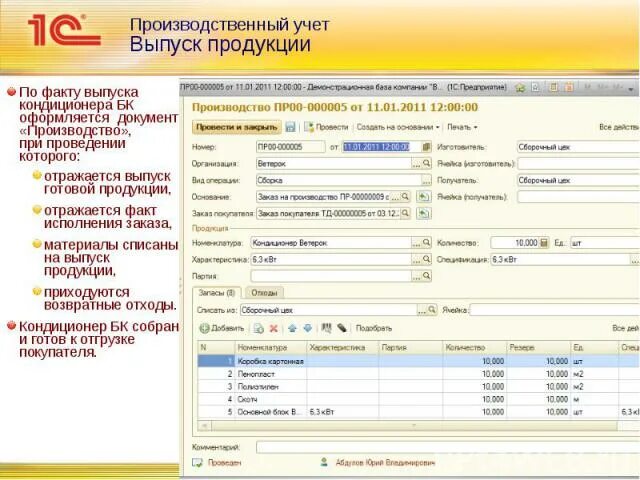Delete the selected row with the red X
The width and height of the screenshot is (640, 480).
click(274, 328)
